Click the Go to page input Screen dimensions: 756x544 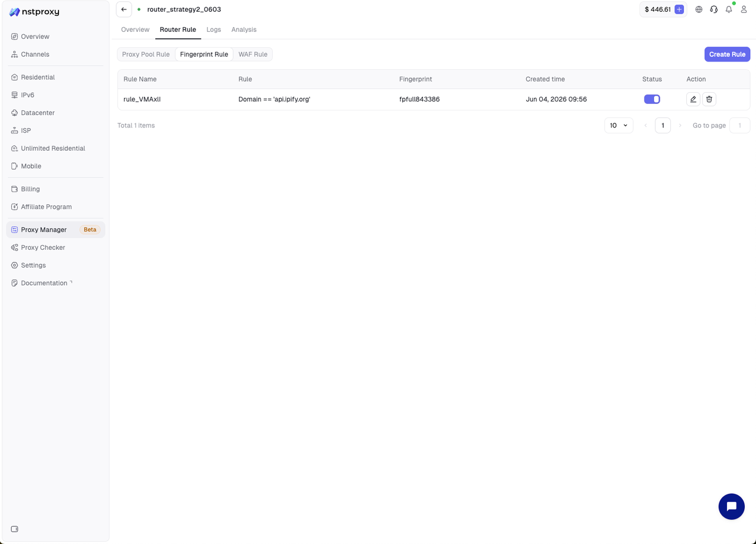click(739, 125)
